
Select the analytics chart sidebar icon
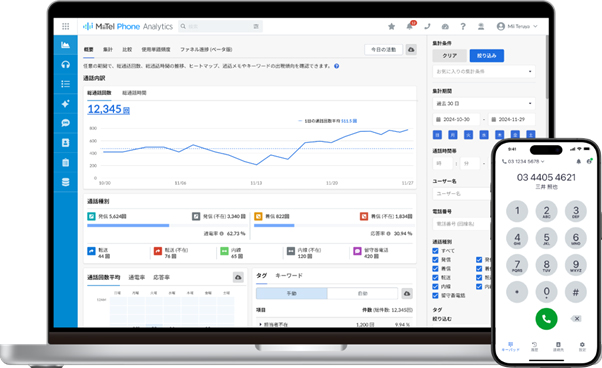coord(65,45)
